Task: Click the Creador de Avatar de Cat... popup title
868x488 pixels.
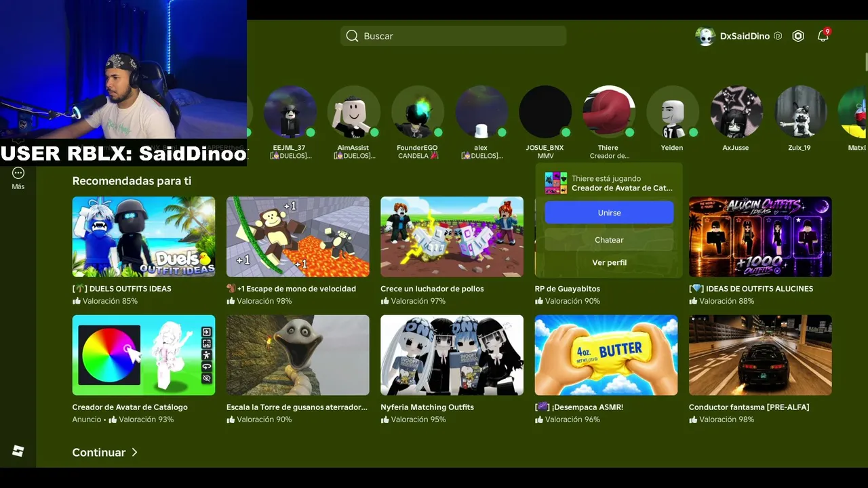Action: click(622, 188)
